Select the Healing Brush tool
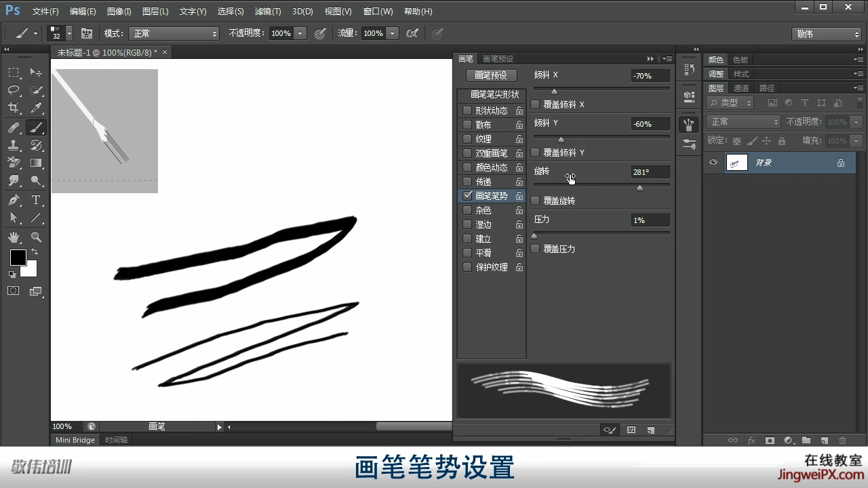 14,127
